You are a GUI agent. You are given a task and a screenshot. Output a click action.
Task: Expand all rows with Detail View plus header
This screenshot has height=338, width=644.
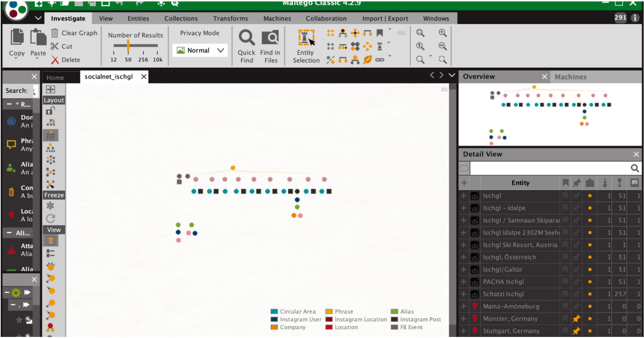coord(464,183)
